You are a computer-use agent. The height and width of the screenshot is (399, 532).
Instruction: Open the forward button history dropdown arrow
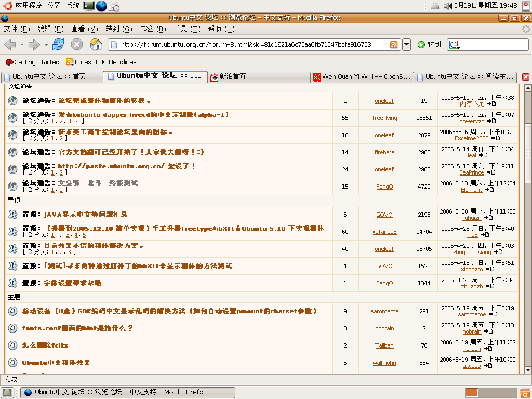pyautogui.click(x=46, y=45)
